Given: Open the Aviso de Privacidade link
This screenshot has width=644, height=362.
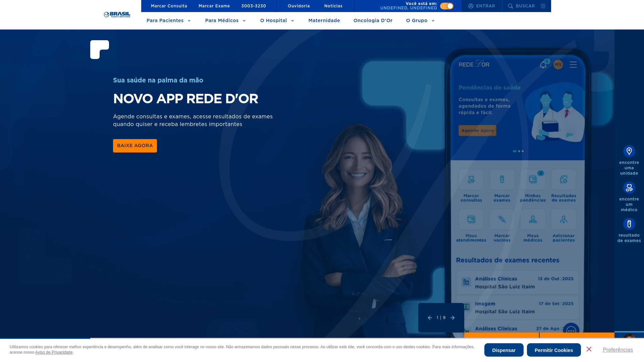Looking at the screenshot, I should 54,352.
